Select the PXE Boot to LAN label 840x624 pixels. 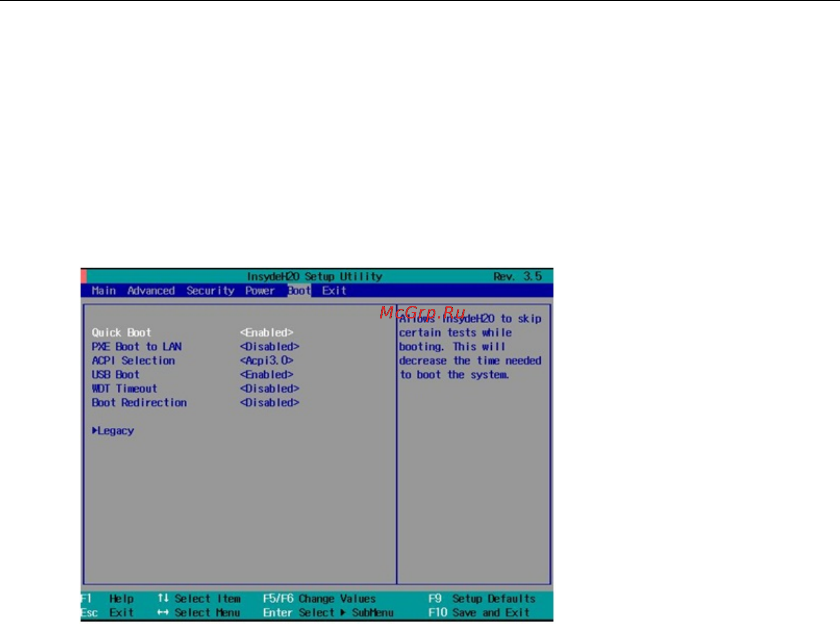tap(136, 347)
